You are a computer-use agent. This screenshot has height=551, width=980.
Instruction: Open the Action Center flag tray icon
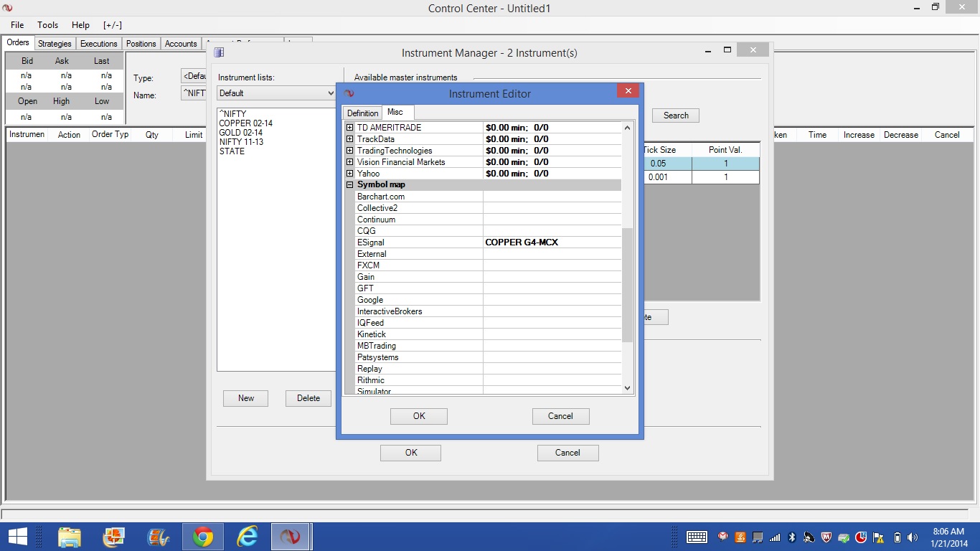click(x=878, y=537)
